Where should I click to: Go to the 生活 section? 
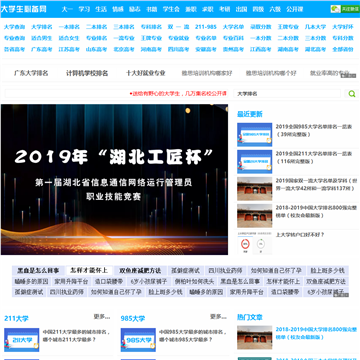pos(101,9)
